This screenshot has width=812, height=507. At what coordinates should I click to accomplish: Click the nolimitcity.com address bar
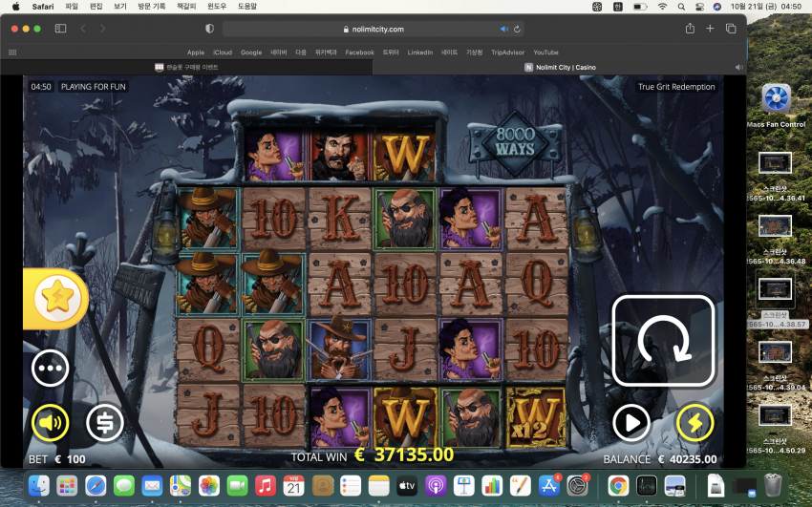click(x=373, y=29)
